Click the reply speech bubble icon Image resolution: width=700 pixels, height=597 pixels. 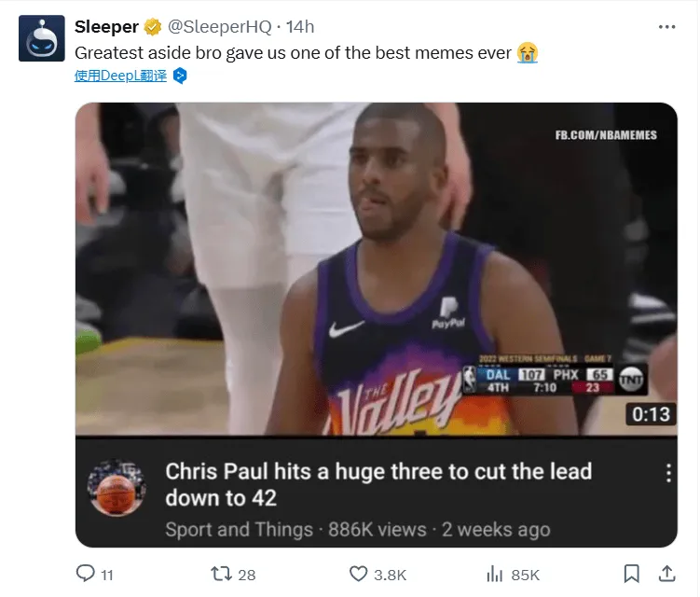[x=85, y=574]
